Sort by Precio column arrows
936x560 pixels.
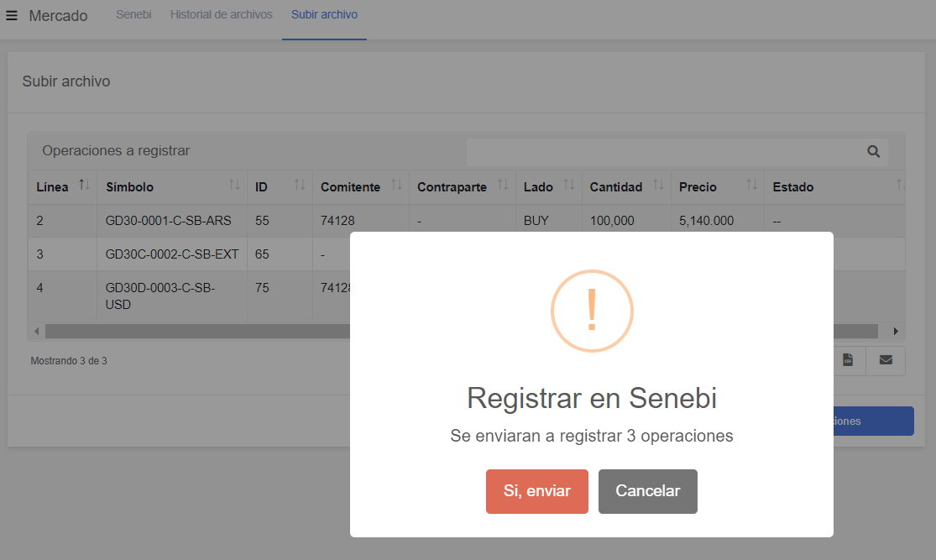(752, 185)
